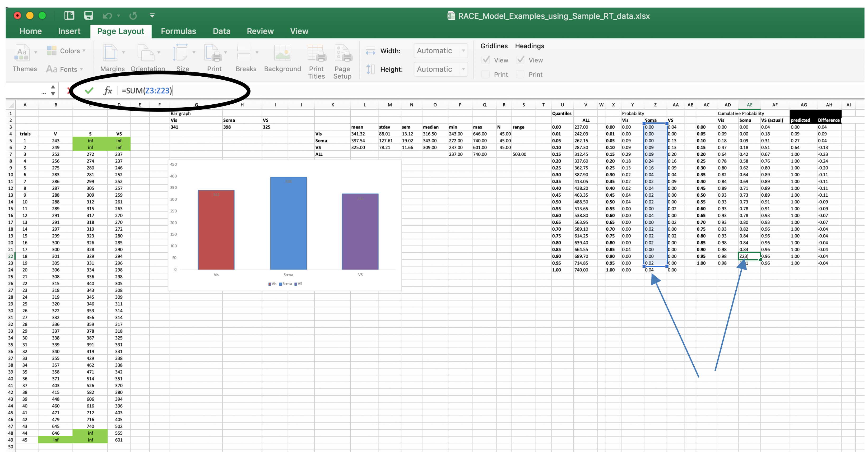Screen dimensions: 868x459
Task: Expand the Height Automatic dropdown
Action: click(x=463, y=69)
